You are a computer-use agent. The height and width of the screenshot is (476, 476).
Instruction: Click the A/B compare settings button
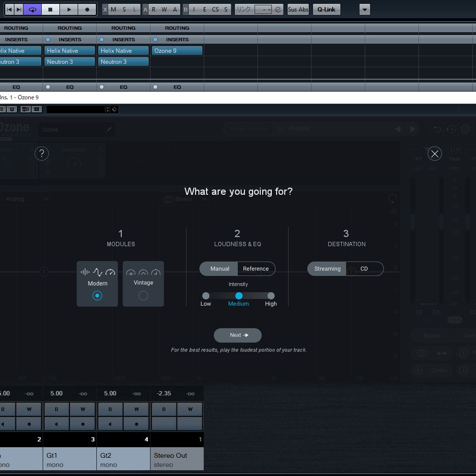pyautogui.click(x=25, y=109)
